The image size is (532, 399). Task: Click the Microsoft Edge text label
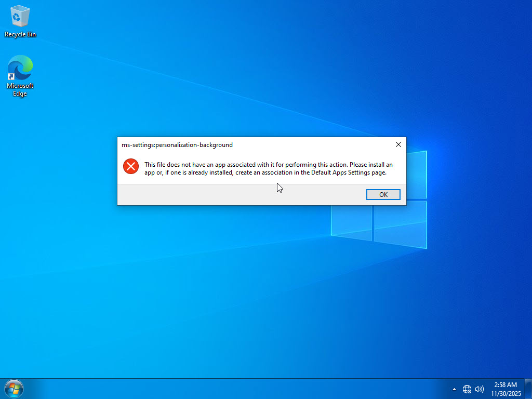click(x=20, y=90)
